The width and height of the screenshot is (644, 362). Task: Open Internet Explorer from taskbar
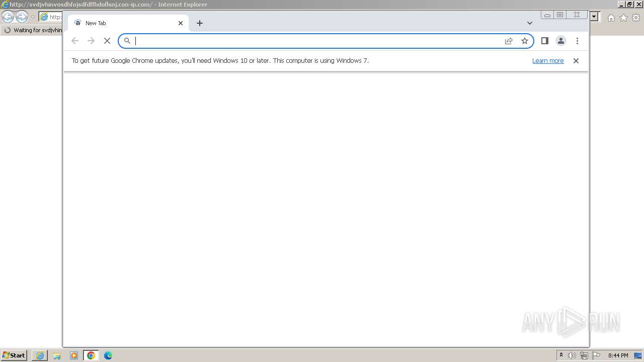click(40, 355)
